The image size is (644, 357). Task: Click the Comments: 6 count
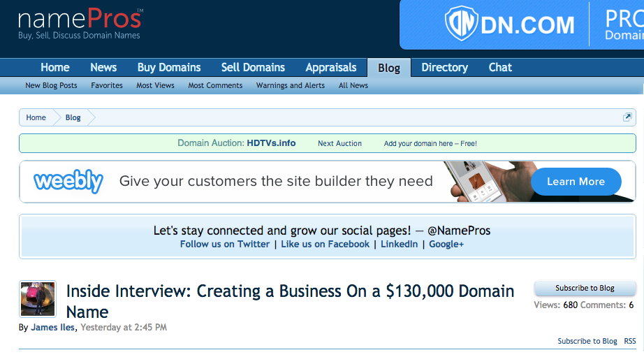[x=607, y=305]
